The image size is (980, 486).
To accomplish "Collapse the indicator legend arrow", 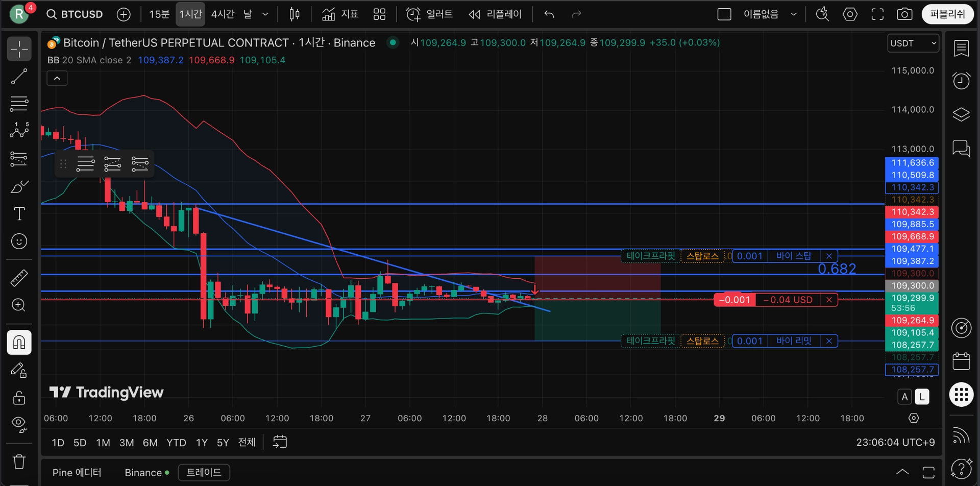I will pos(57,78).
